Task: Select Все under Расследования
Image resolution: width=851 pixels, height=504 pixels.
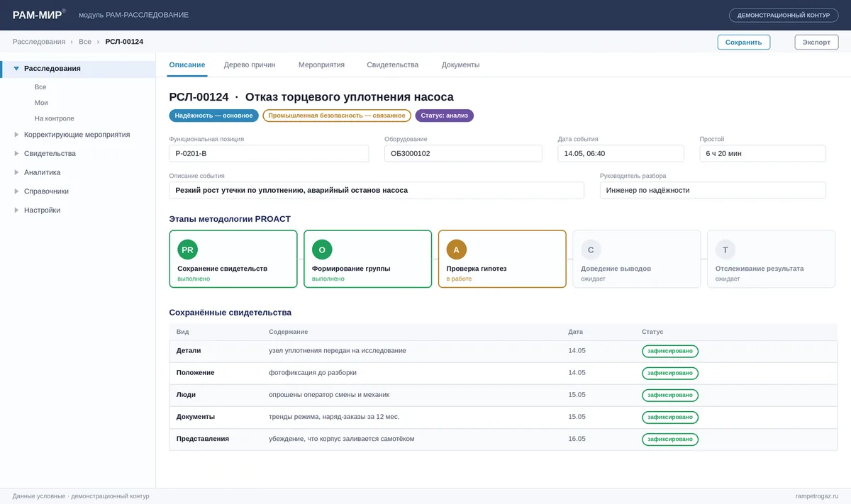Action: tap(40, 86)
